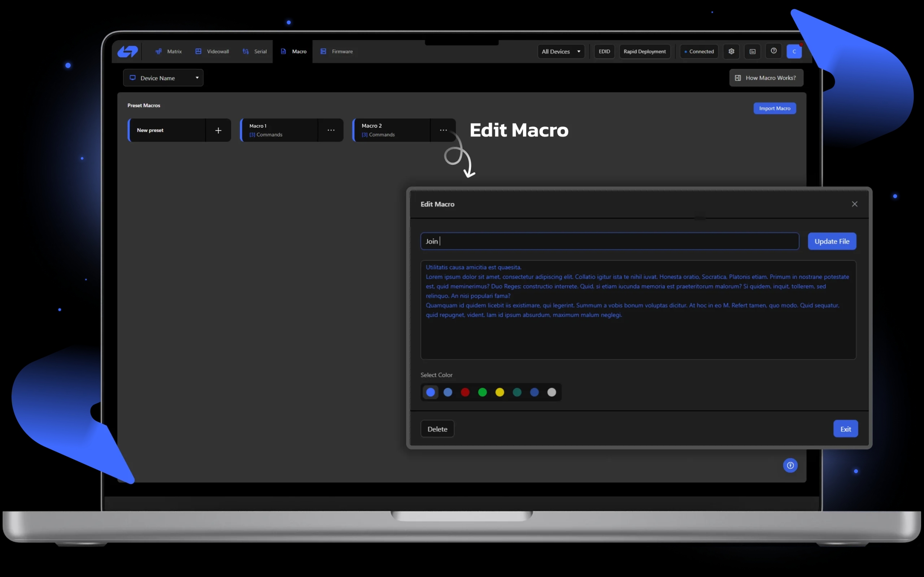The height and width of the screenshot is (577, 924).
Task: Toggle the Connected status indicator
Action: [x=699, y=51]
